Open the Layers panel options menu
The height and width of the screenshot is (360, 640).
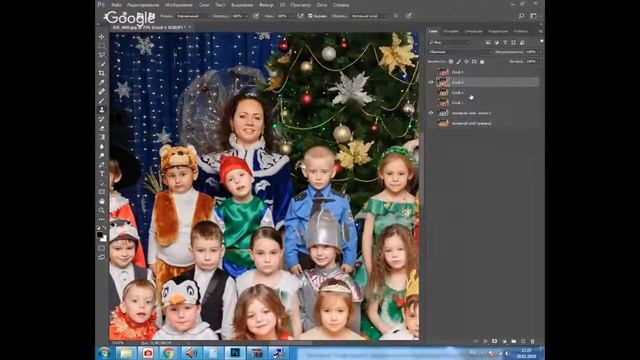pos(540,31)
